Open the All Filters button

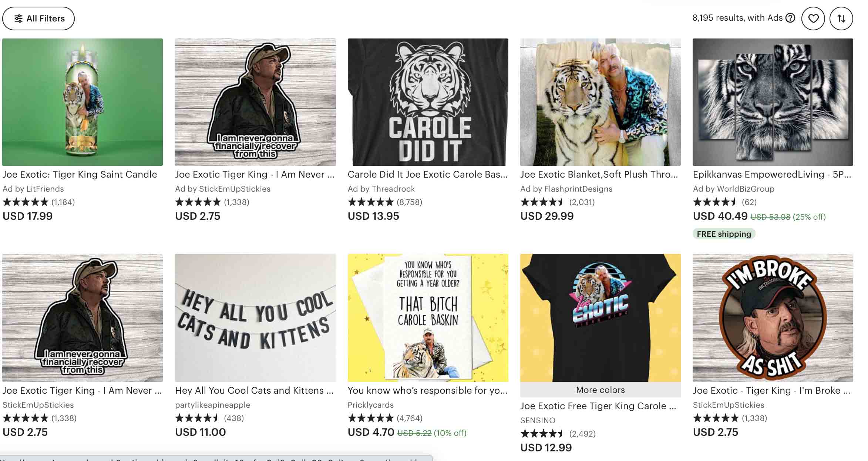click(38, 18)
